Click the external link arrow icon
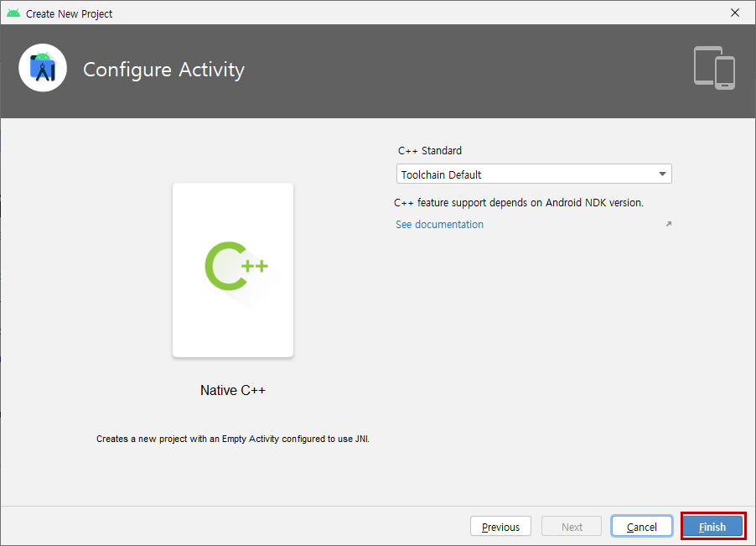The width and height of the screenshot is (756, 546). [x=668, y=224]
